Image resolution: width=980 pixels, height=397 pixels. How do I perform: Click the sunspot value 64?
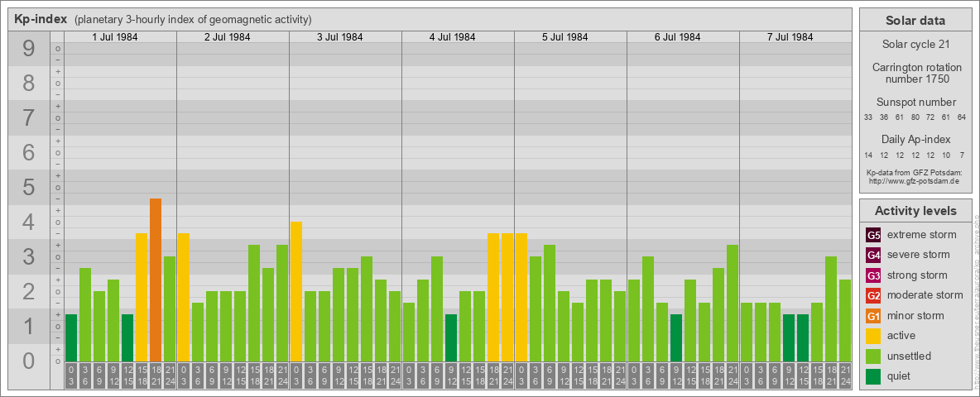click(x=961, y=117)
